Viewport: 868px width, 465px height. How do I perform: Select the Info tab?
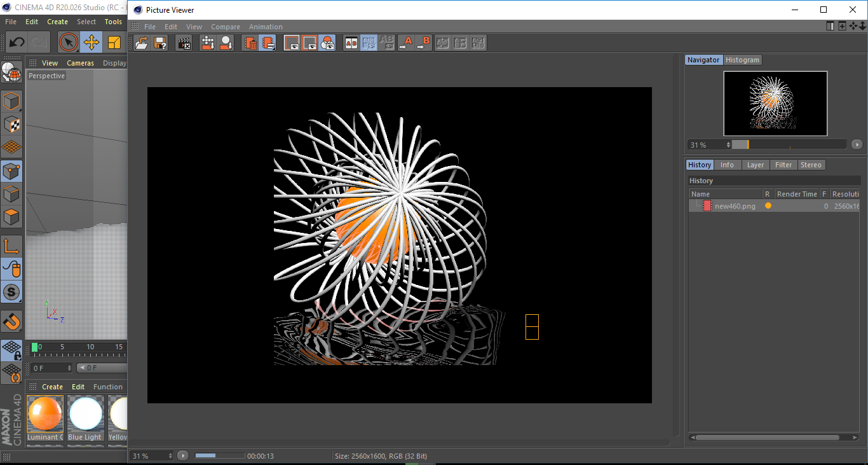(727, 165)
